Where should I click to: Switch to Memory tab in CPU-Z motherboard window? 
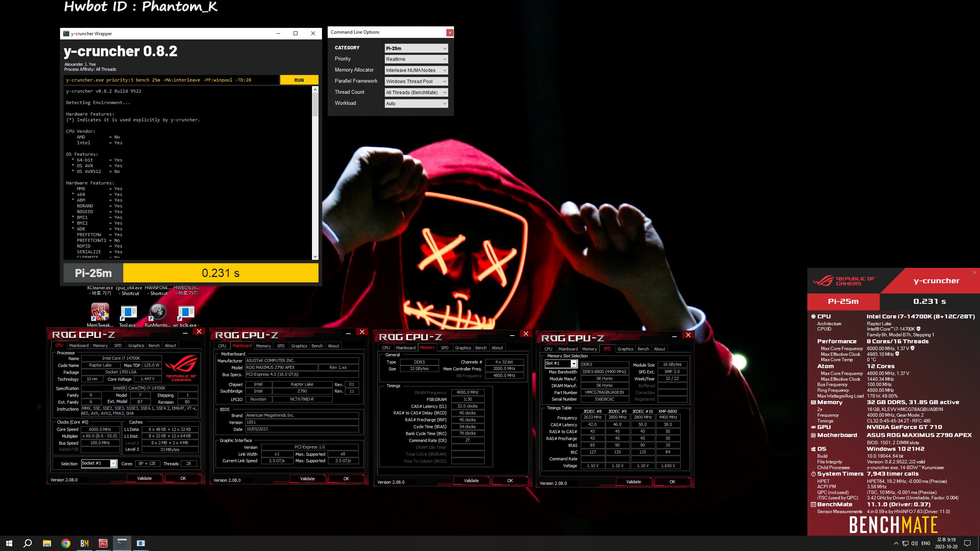pos(263,346)
